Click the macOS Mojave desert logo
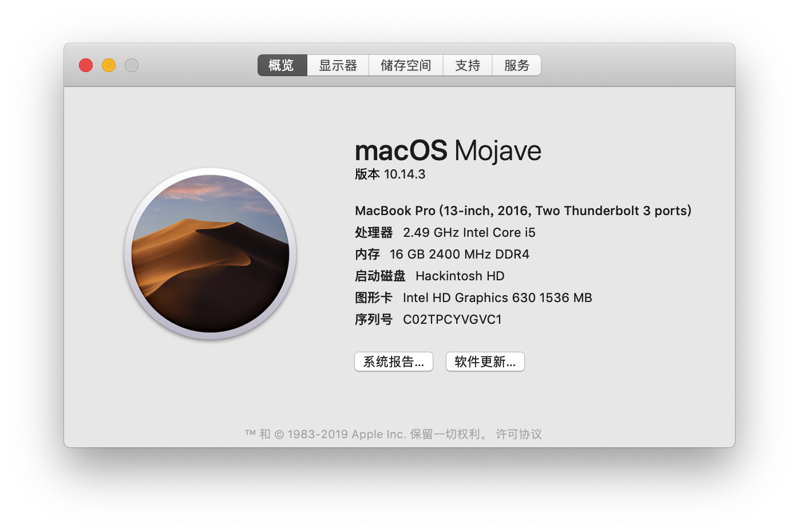 point(210,253)
